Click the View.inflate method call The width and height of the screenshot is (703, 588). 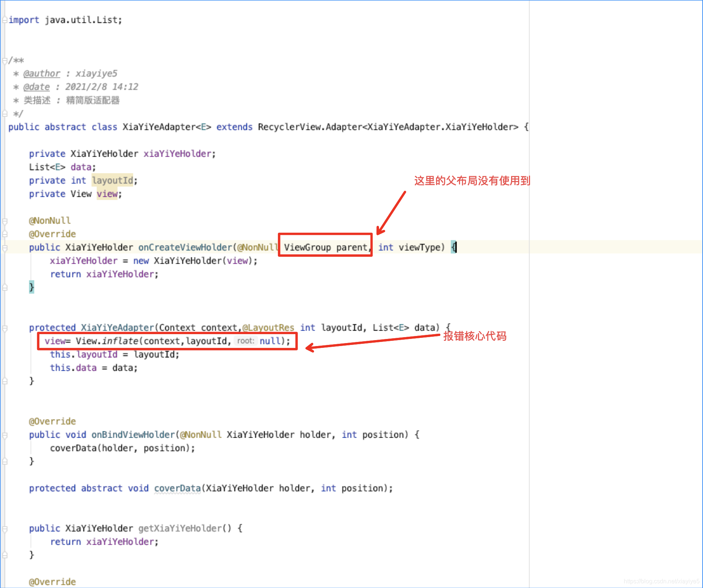point(107,341)
